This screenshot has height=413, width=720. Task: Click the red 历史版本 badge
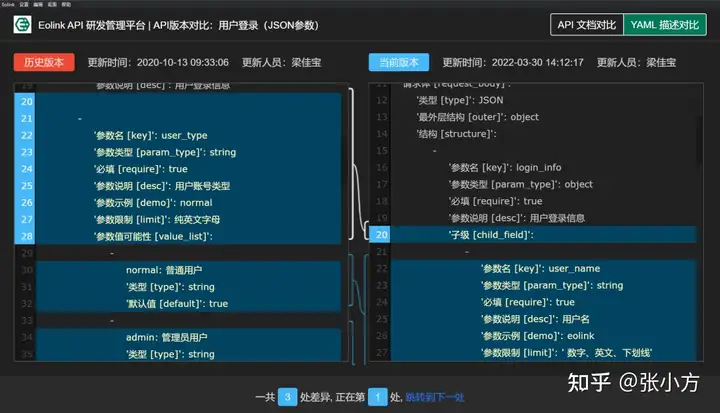(x=44, y=62)
